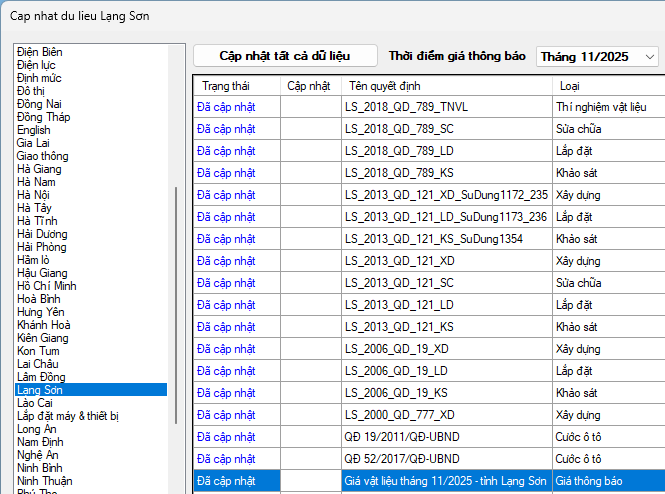This screenshot has width=665, height=494.
Task: Select 'Hà Nội' in the province list
Action: pyautogui.click(x=33, y=195)
